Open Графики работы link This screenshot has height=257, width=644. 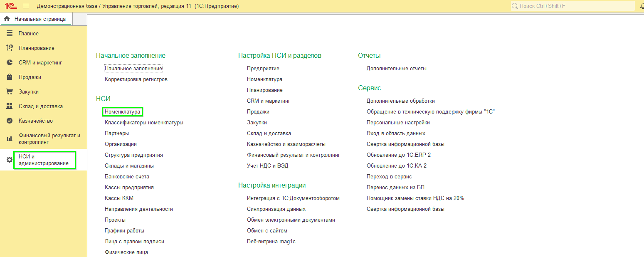[124, 230]
